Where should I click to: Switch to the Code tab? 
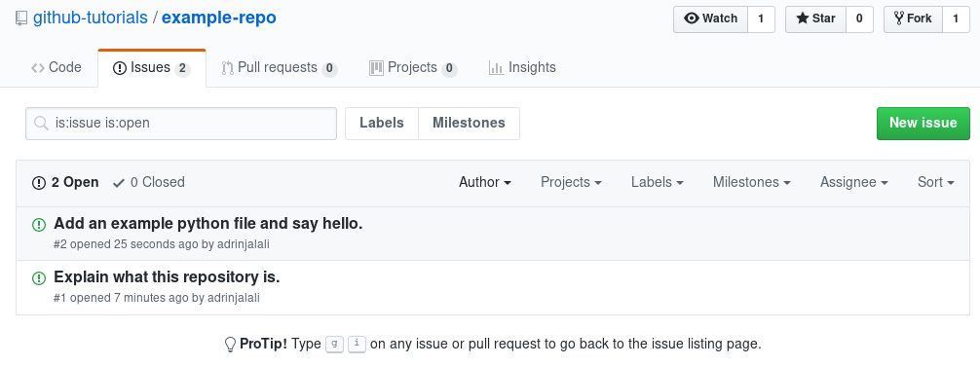57,67
